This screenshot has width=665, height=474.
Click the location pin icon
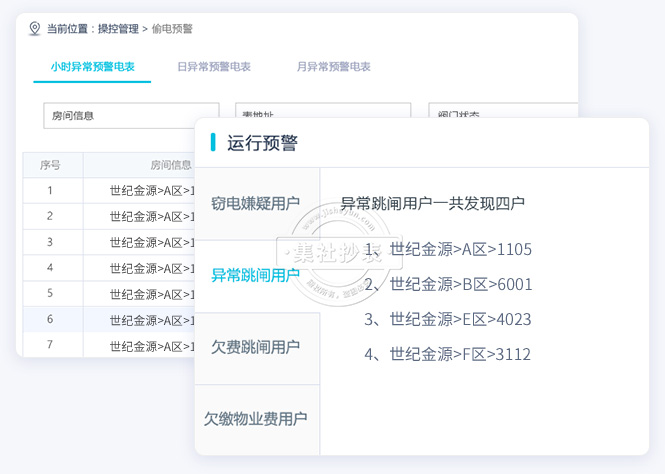[35, 29]
